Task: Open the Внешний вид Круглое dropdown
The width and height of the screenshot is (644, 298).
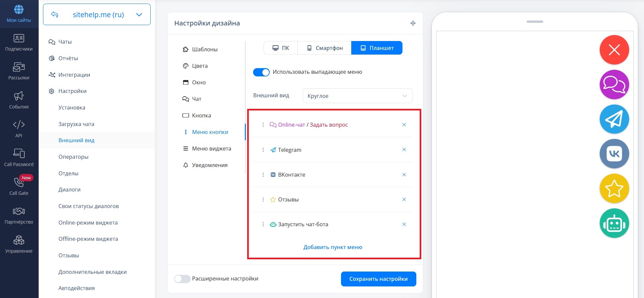Action: (357, 96)
